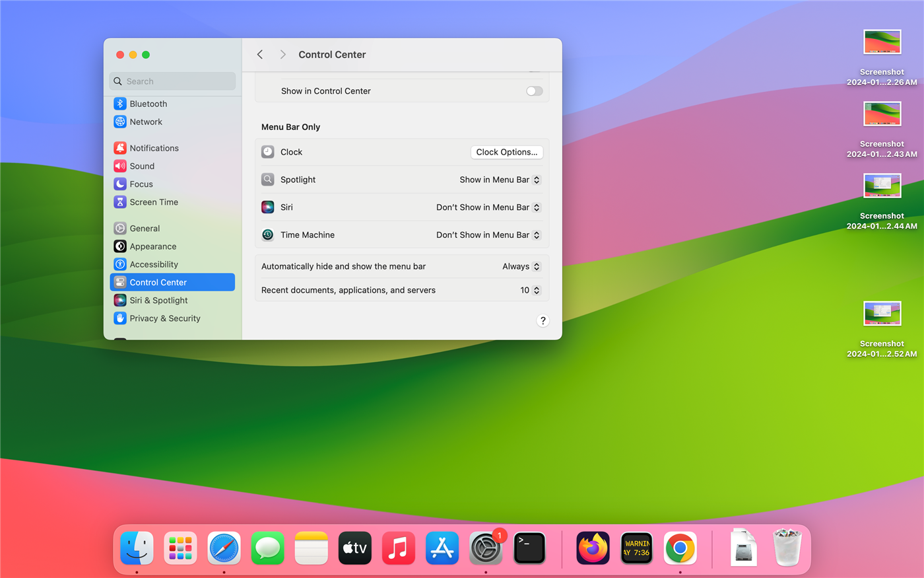Toggle Show in Control Center switch
Screen dimensions: 924x578
click(534, 91)
